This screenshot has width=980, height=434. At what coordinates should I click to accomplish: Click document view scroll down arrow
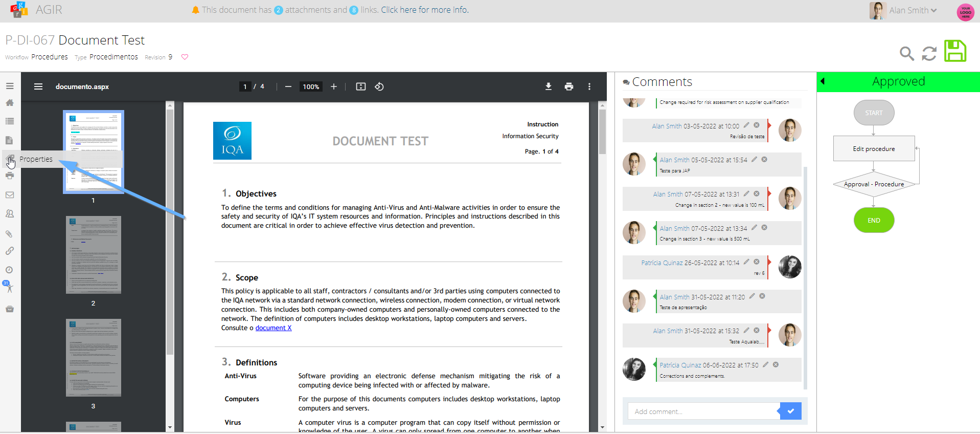602,427
